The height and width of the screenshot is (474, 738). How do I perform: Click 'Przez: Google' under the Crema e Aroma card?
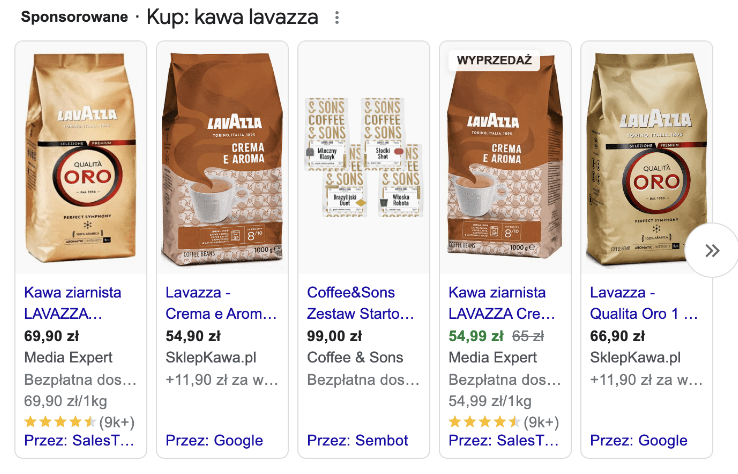(x=214, y=441)
